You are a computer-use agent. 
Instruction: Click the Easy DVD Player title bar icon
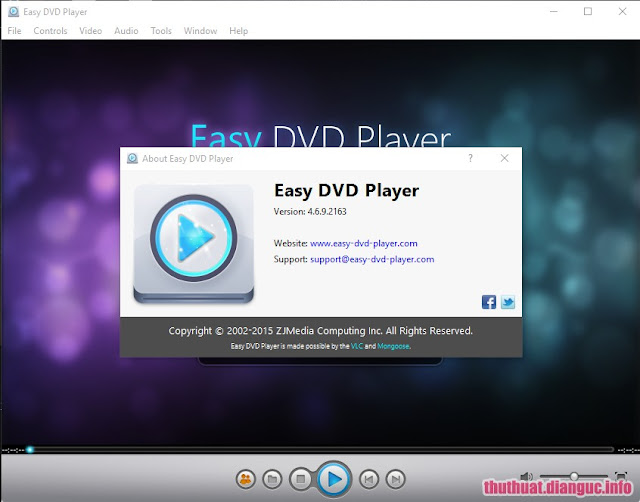pos(13,11)
